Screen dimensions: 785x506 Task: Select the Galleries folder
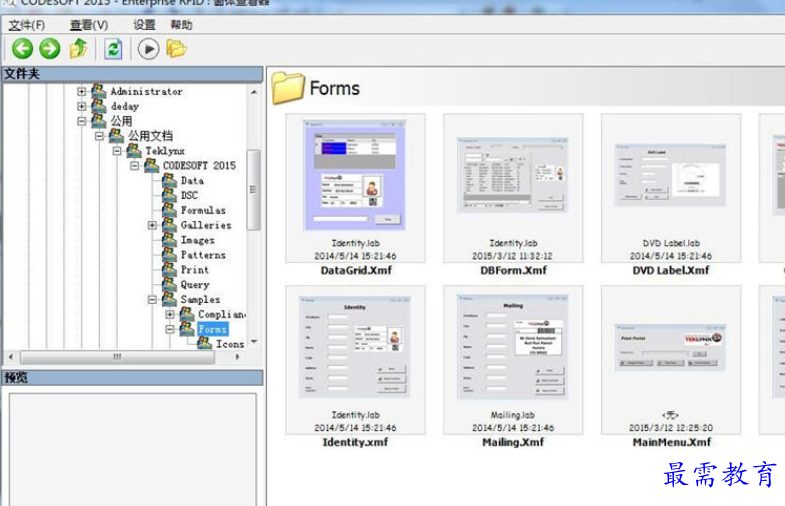(x=206, y=225)
